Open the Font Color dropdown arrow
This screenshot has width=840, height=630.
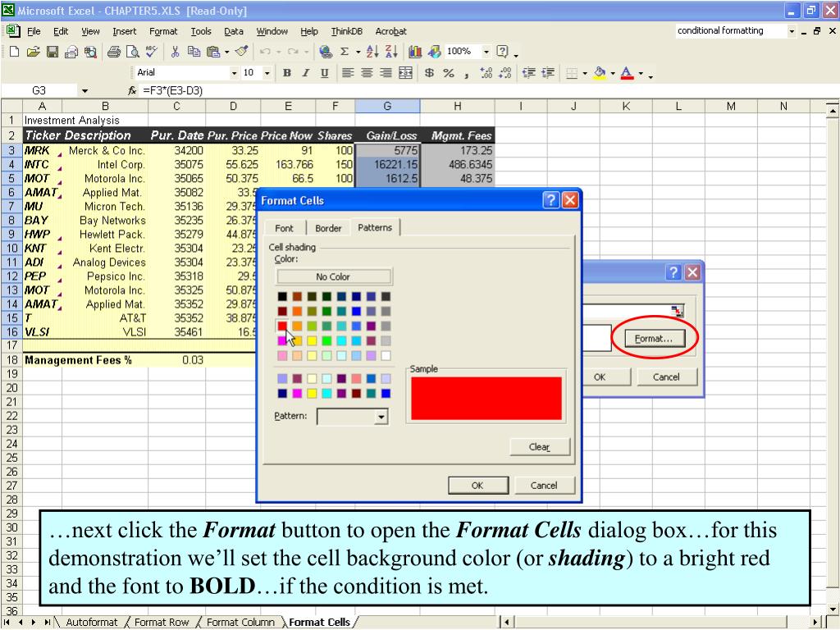[640, 73]
